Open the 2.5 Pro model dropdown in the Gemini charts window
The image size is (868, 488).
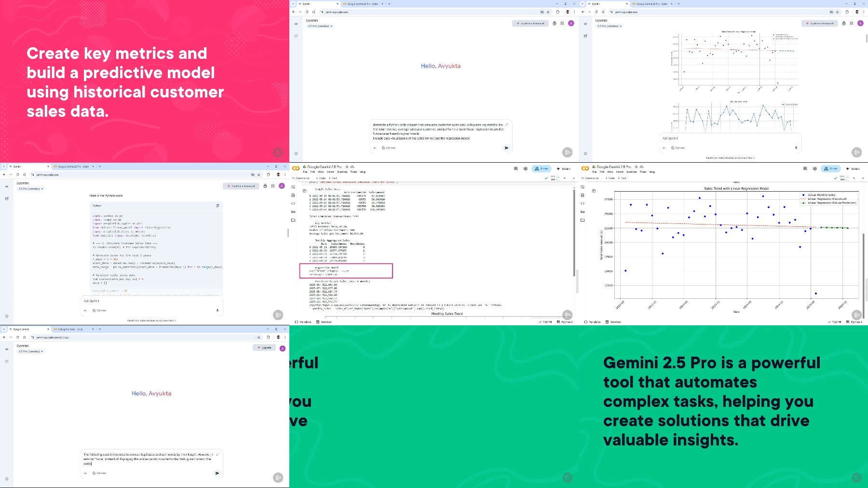(610, 26)
